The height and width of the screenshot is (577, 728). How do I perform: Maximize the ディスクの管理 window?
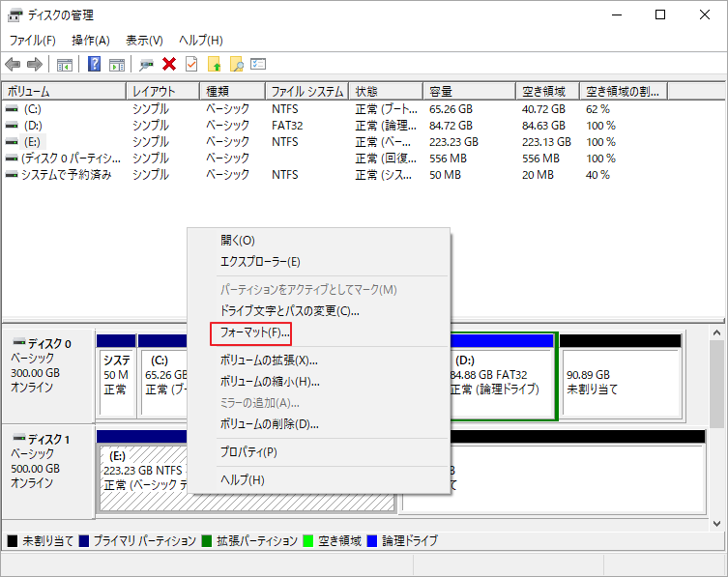[659, 14]
